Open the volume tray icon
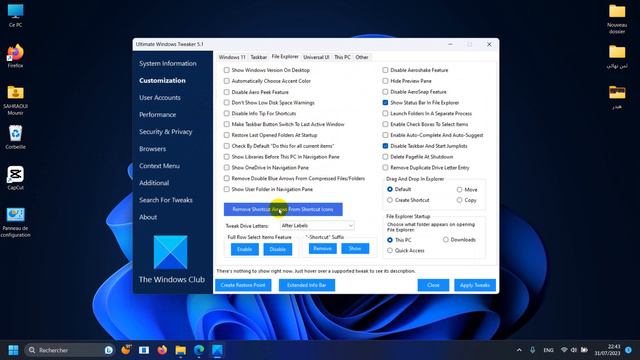 click(x=574, y=350)
